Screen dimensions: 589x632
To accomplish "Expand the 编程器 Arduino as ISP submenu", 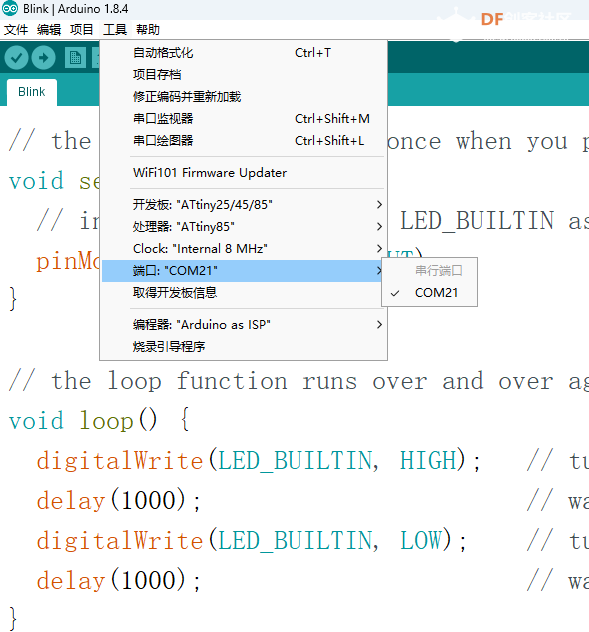I will click(x=244, y=324).
